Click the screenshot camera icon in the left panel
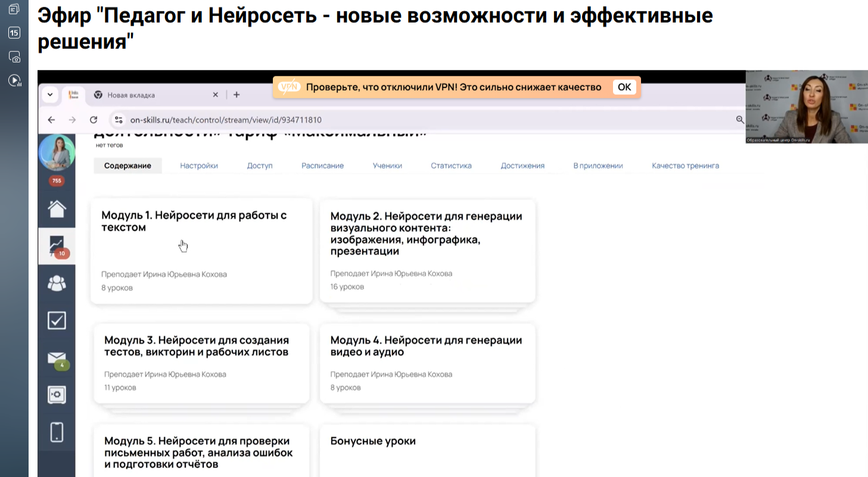The width and height of the screenshot is (868, 477). tap(14, 57)
